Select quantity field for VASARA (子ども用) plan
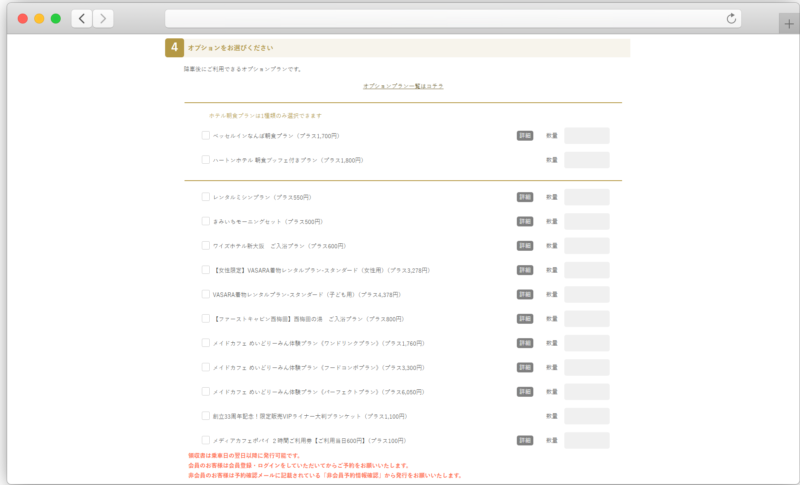The height and width of the screenshot is (485, 800). click(x=587, y=294)
